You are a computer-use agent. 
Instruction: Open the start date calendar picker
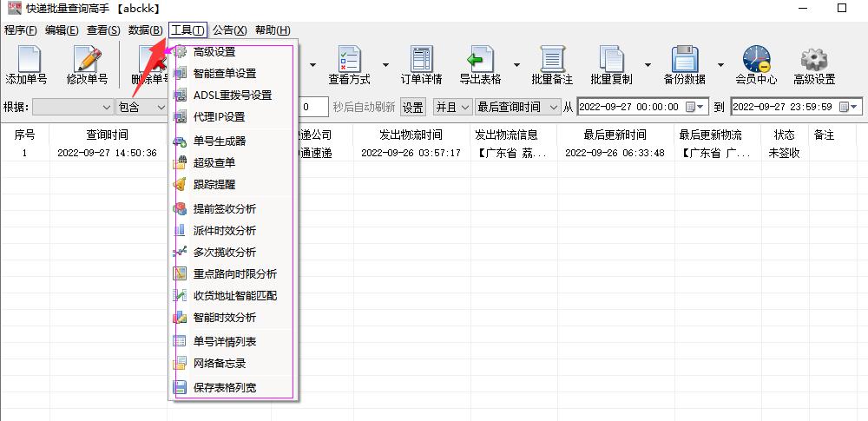(x=695, y=107)
